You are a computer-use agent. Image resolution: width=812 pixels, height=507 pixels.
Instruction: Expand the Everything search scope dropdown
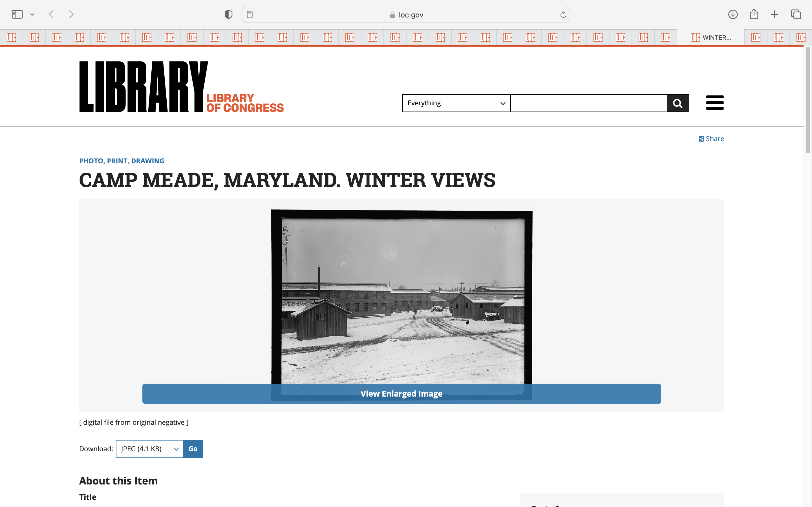456,103
